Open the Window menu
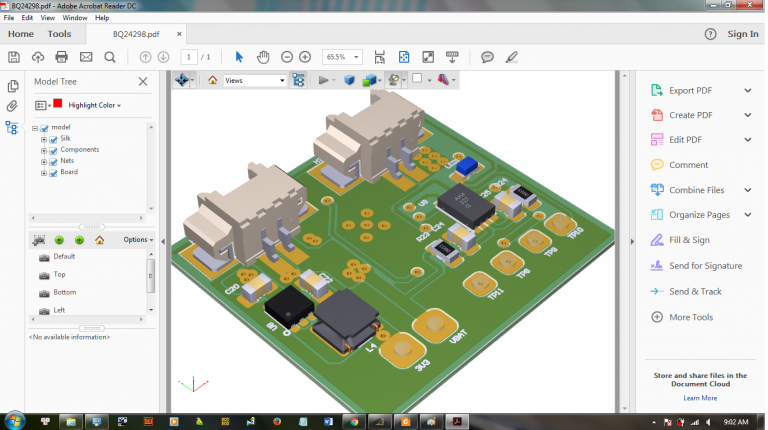 click(x=74, y=18)
